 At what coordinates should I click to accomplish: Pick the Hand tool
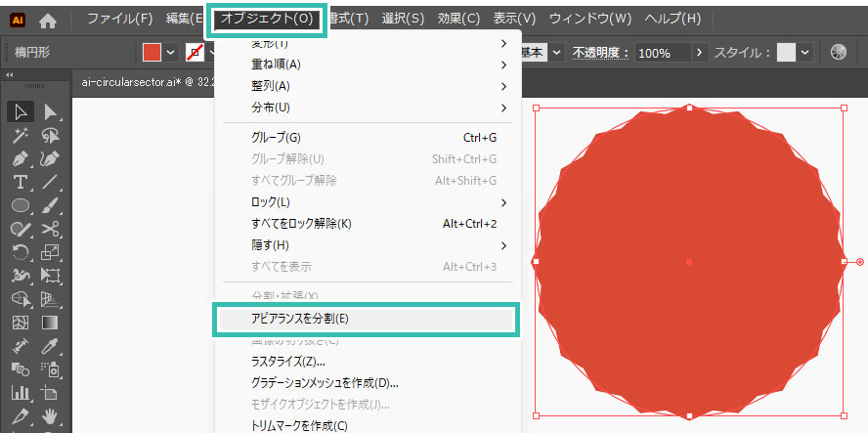[x=50, y=416]
